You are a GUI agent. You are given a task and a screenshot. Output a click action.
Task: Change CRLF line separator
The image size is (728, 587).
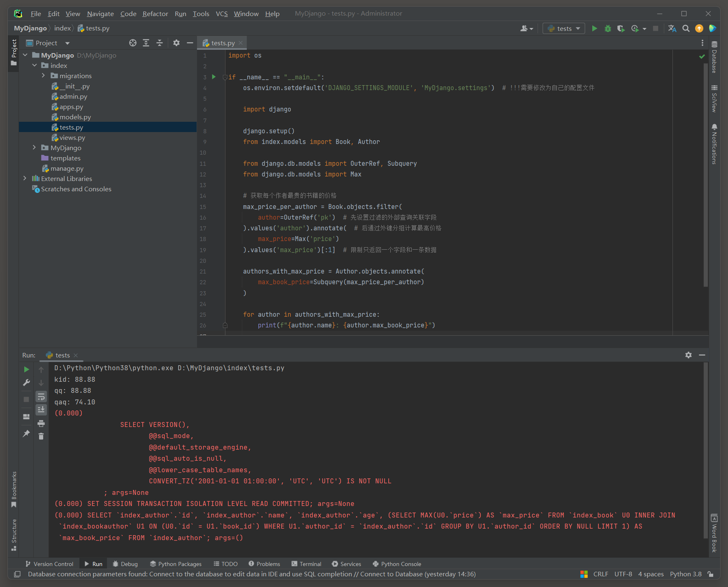(600, 574)
